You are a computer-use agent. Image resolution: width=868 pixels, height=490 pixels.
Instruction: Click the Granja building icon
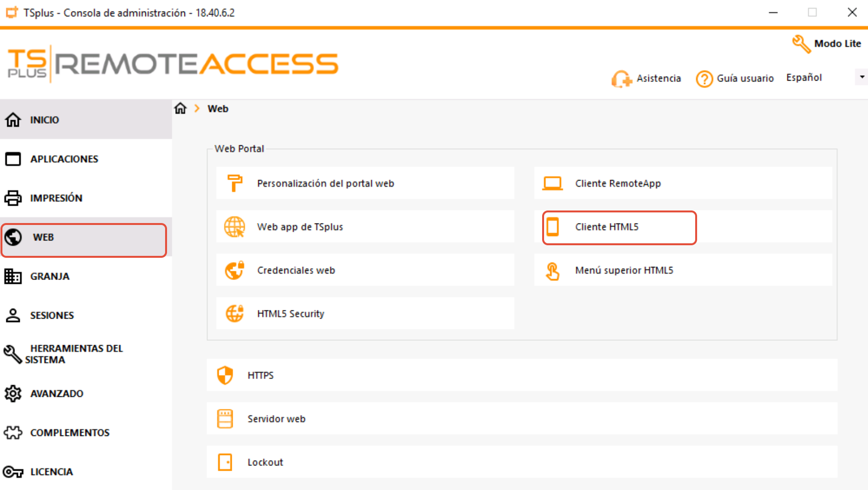click(x=13, y=276)
